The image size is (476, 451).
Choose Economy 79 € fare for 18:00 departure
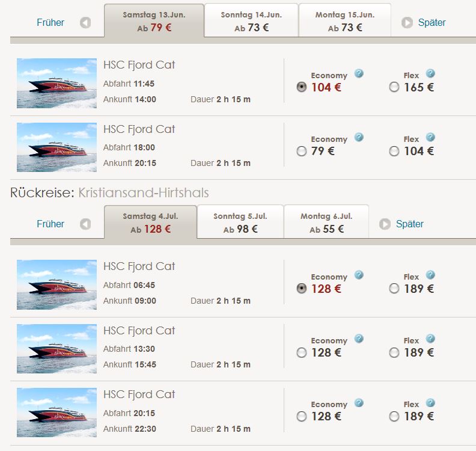pos(302,152)
